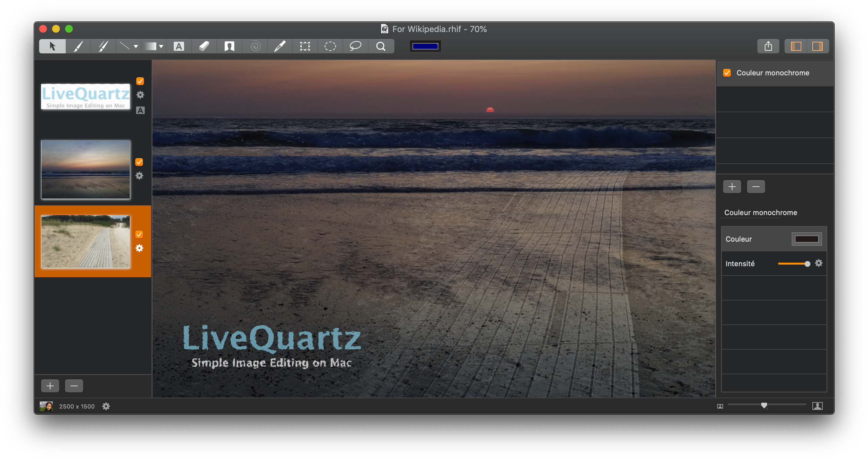
Task: Select the elliptical selection tool
Action: [x=330, y=46]
